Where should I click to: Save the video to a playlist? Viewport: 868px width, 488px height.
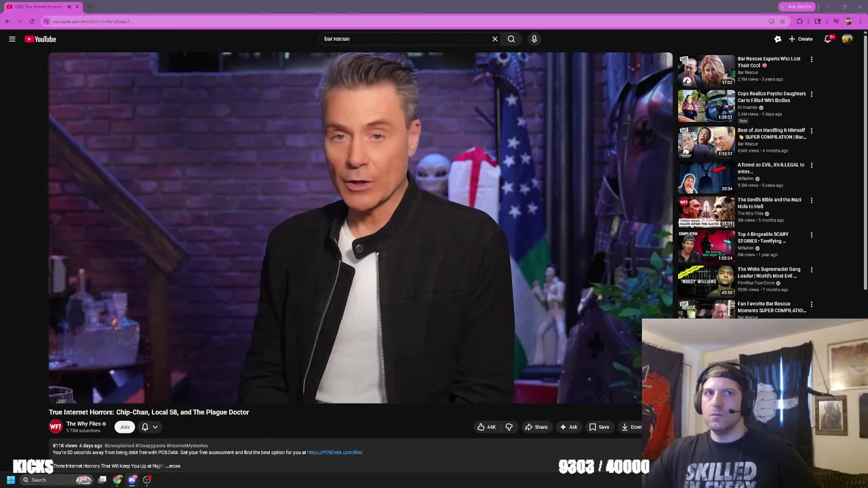tap(599, 427)
